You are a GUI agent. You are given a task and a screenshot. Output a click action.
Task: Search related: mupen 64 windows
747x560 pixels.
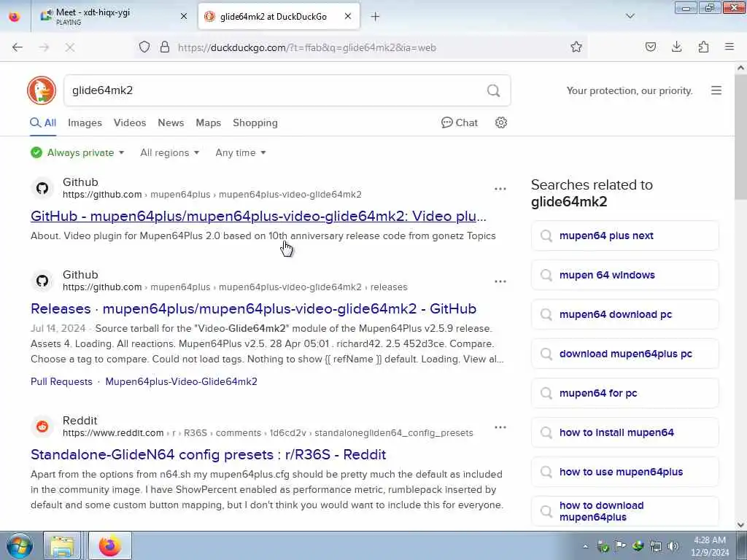click(624, 275)
